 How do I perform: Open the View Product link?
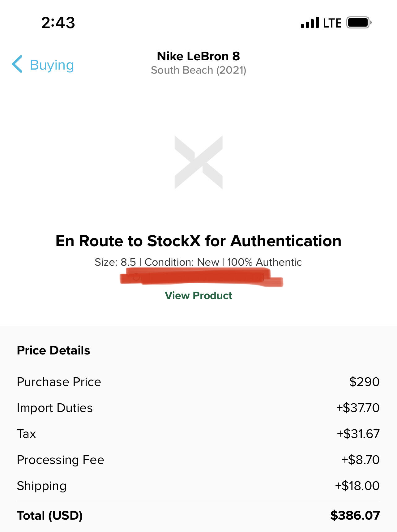(x=198, y=295)
